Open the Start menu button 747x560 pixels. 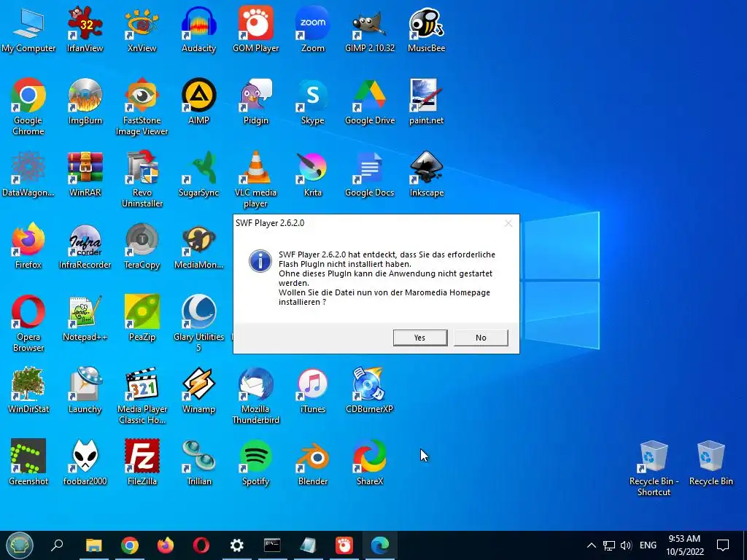20,545
